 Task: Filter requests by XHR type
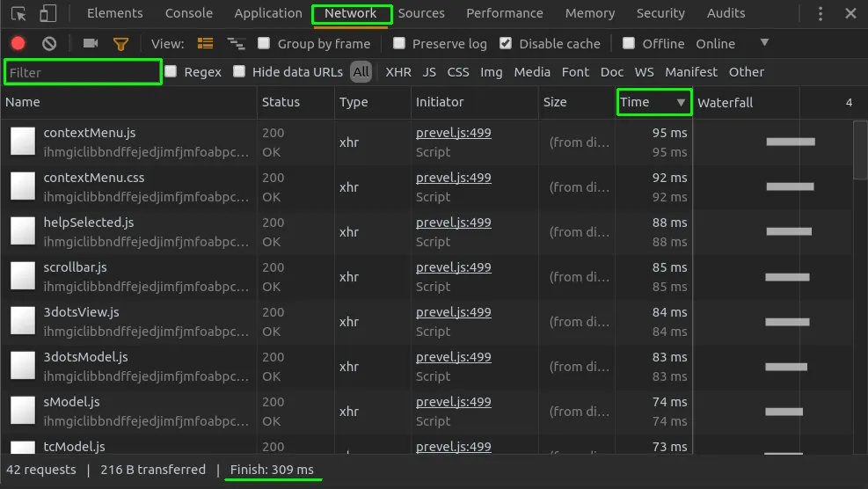398,72
